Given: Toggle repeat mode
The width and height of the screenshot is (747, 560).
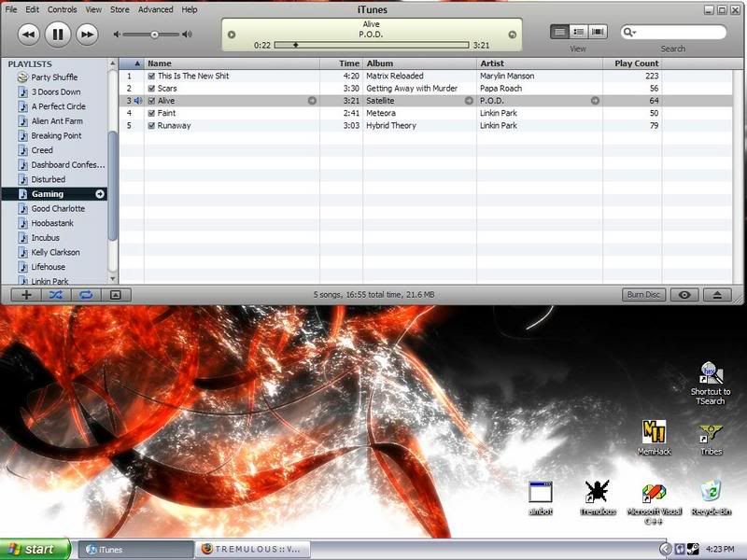Looking at the screenshot, I should pos(86,295).
